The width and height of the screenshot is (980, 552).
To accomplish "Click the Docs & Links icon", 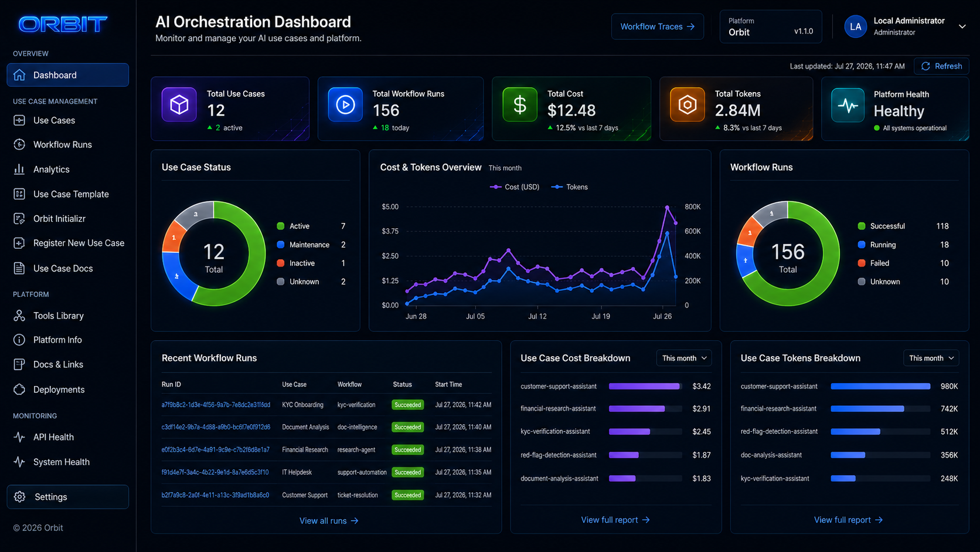I will [19, 364].
